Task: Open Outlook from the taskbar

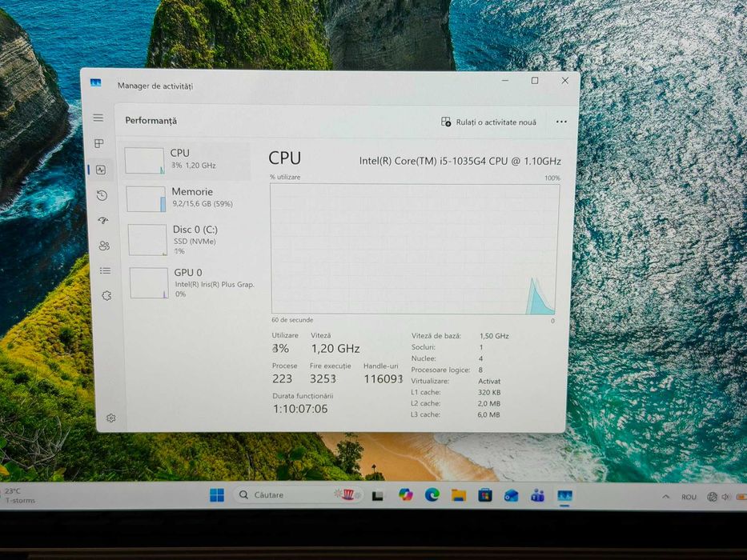Action: coord(511,496)
